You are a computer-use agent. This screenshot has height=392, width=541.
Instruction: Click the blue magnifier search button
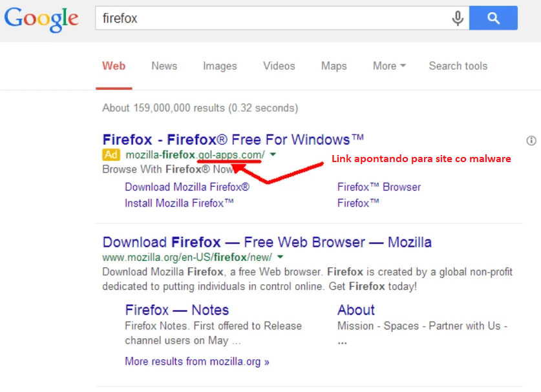493,19
